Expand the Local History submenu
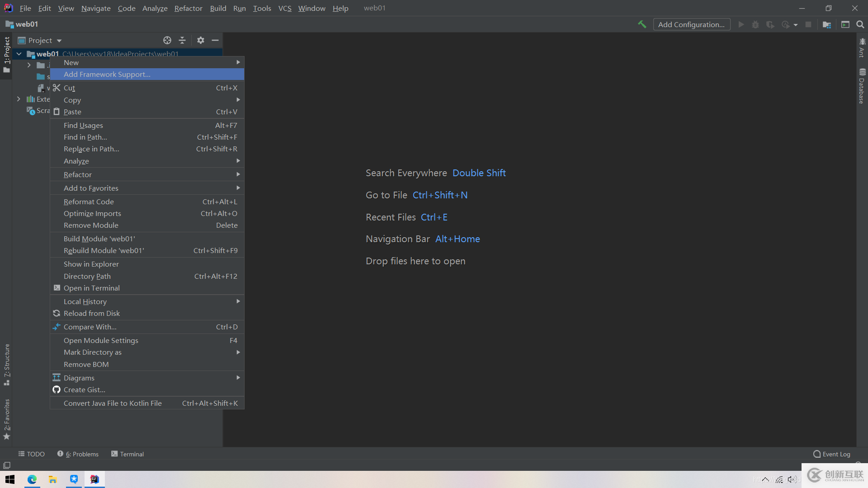868x488 pixels. [x=85, y=301]
